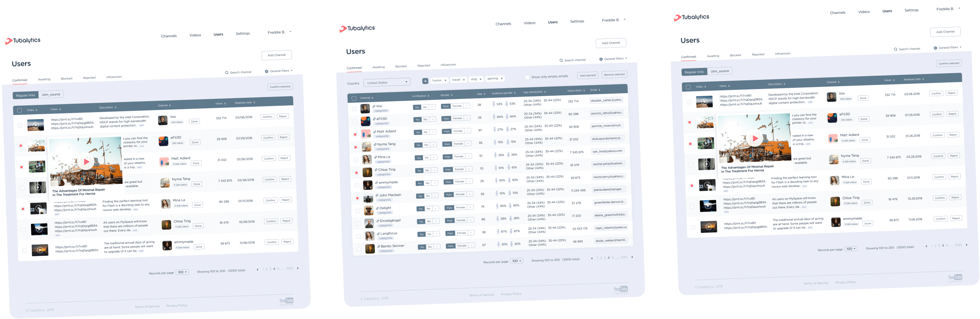Go to the next page in the middle screen

pyautogui.click(x=632, y=257)
